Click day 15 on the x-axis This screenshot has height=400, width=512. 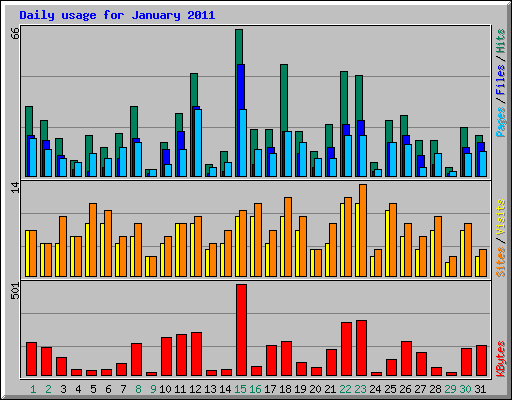click(240, 389)
